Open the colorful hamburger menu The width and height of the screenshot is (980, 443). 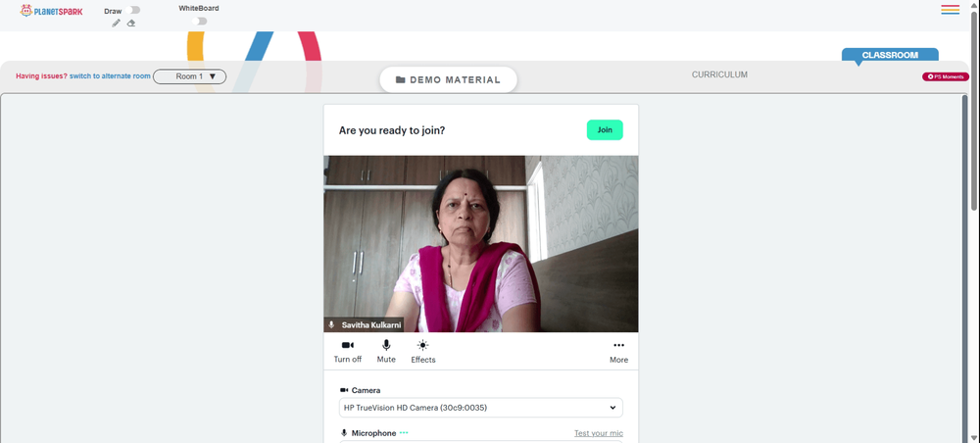pos(950,10)
